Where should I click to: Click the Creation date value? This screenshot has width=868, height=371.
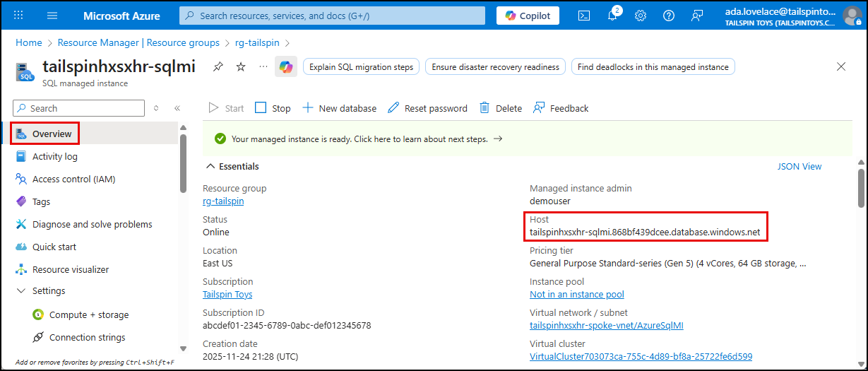tap(251, 356)
